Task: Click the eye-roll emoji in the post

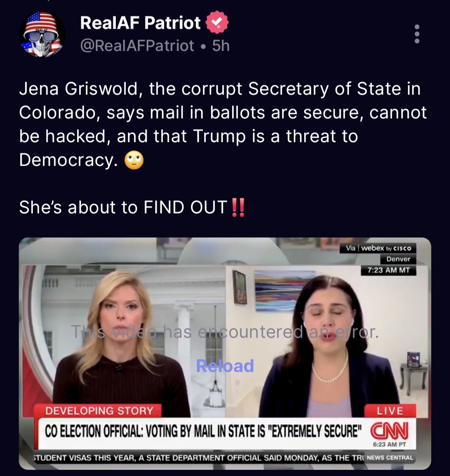Action: [134, 160]
